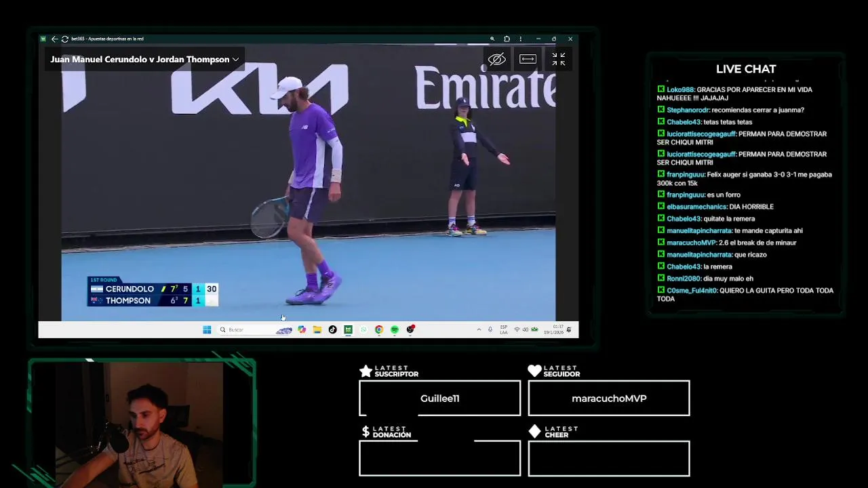Open the Wi-Fi network tray icon
The image size is (868, 488).
pos(517,330)
